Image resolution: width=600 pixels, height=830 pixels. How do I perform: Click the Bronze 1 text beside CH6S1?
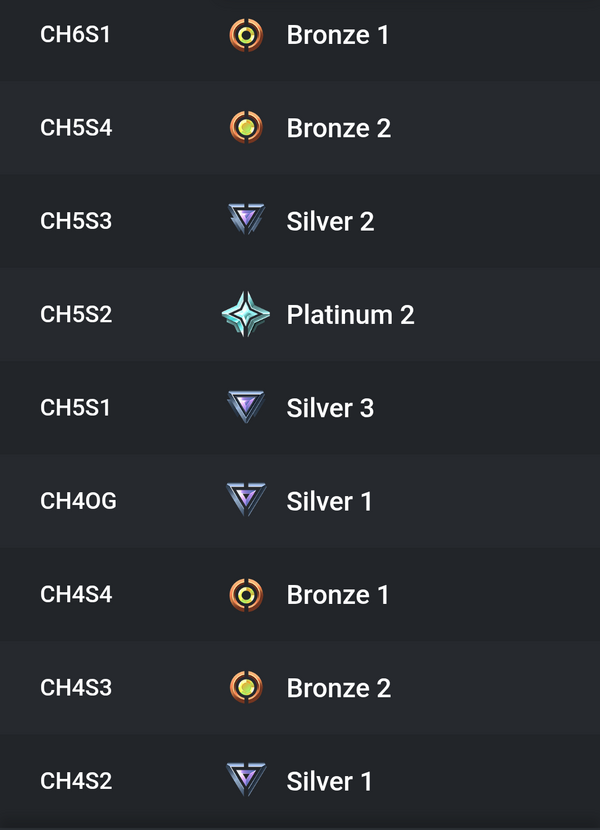[x=338, y=36]
